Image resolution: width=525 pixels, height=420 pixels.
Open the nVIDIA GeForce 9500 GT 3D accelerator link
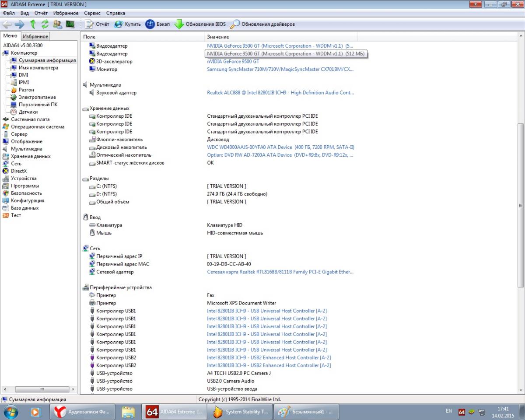233,62
